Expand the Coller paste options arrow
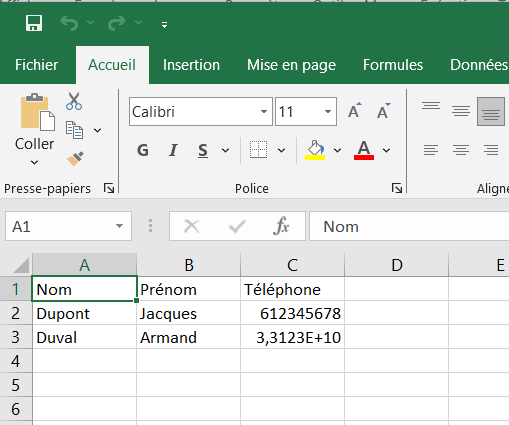509x425 pixels. pyautogui.click(x=34, y=162)
